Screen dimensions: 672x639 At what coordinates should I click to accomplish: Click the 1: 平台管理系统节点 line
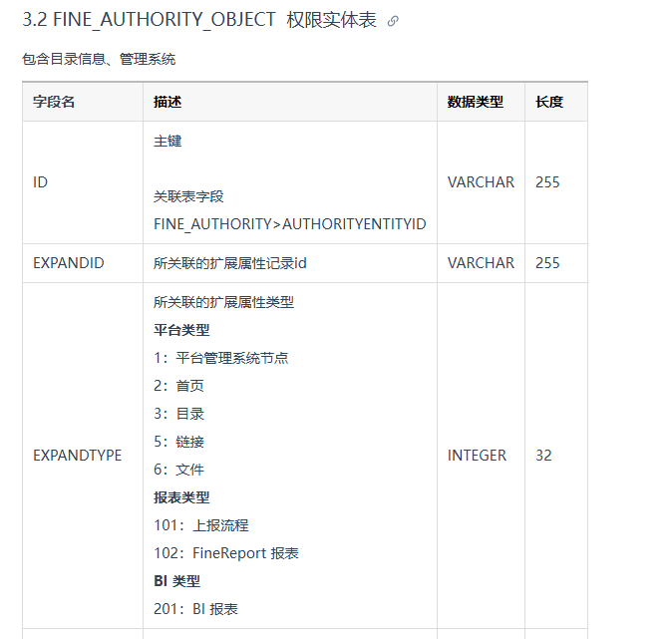[x=221, y=358]
